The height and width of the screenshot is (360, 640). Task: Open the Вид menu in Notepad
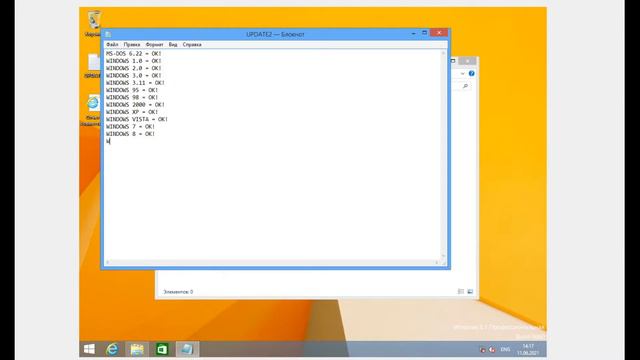[173, 44]
